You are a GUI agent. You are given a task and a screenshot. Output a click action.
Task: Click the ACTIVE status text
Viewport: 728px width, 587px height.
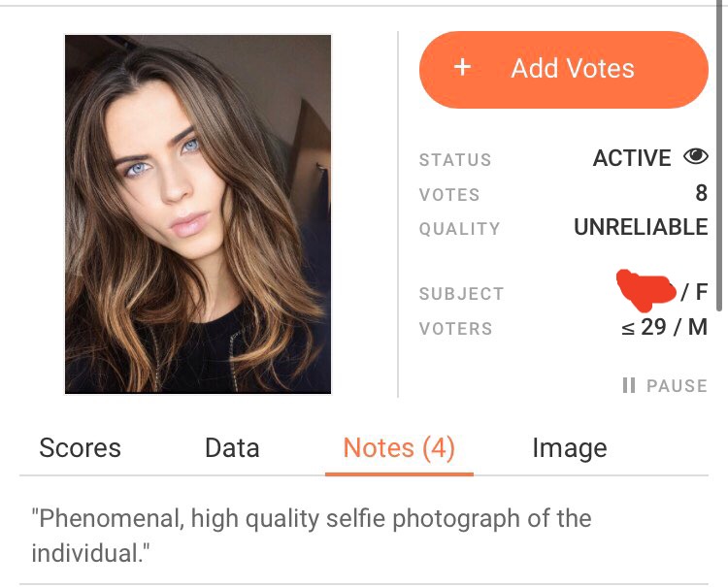point(632,158)
